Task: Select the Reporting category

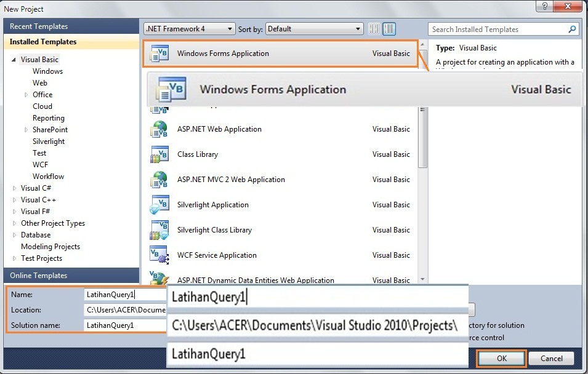Action: click(x=49, y=118)
